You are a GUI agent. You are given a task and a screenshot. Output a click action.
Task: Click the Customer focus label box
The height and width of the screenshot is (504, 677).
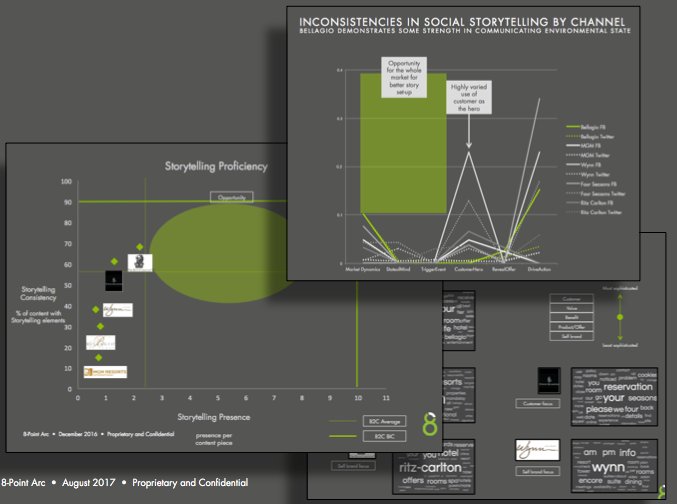[x=538, y=403]
